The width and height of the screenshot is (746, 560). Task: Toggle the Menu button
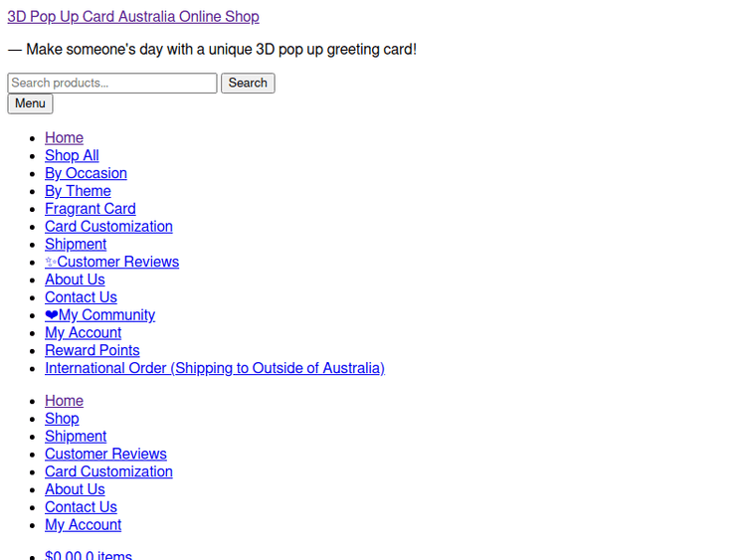[x=30, y=103]
